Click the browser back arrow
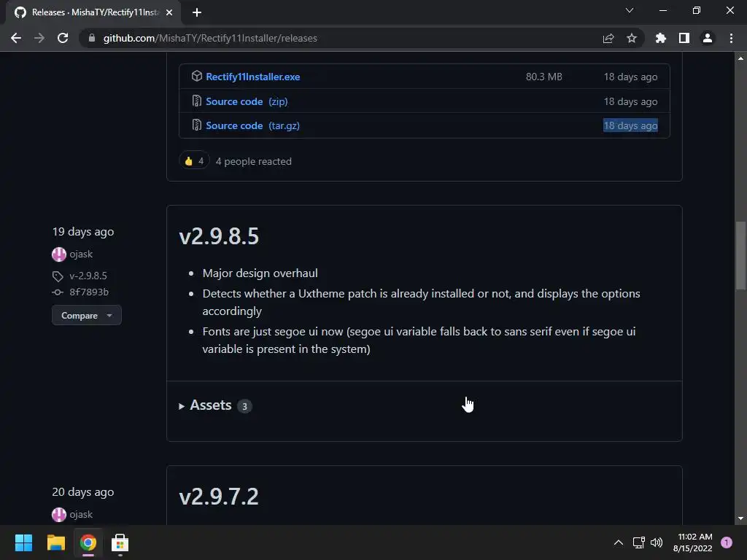Image resolution: width=747 pixels, height=560 pixels. click(16, 38)
